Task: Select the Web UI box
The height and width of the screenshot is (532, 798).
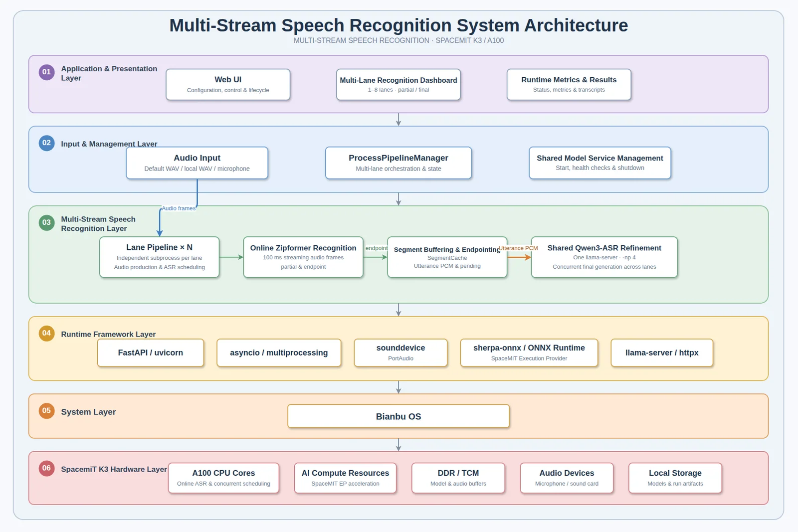Action: click(x=228, y=84)
